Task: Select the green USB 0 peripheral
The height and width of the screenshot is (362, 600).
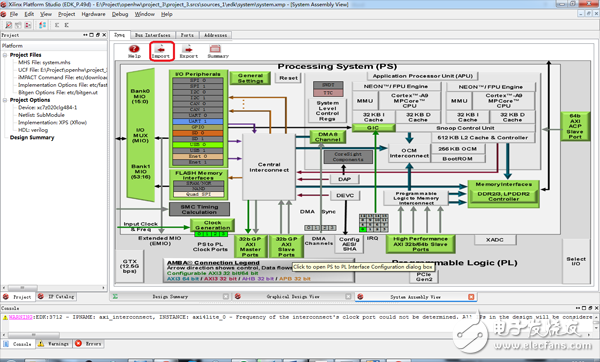Action: pos(197,145)
